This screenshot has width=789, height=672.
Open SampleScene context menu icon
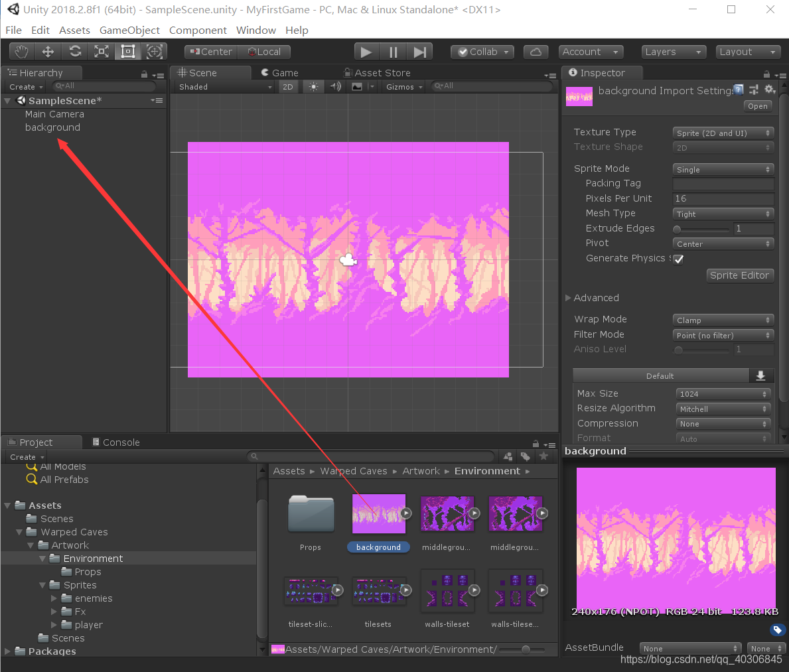[x=157, y=101]
